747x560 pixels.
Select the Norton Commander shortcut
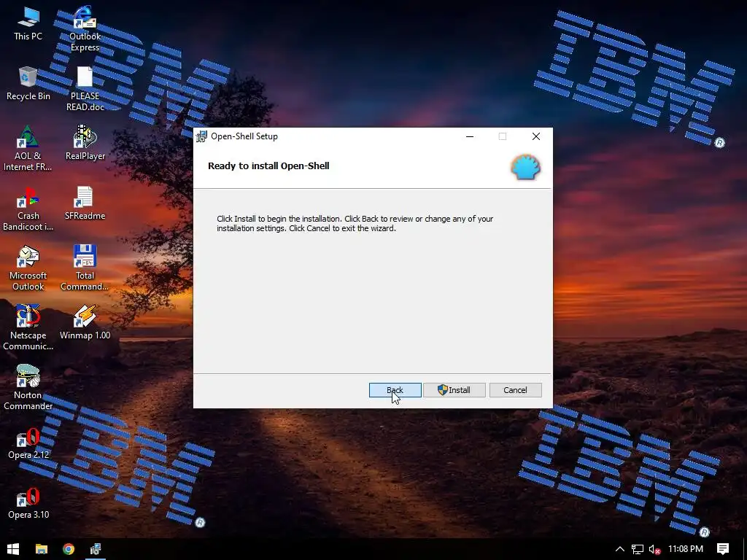pos(28,387)
